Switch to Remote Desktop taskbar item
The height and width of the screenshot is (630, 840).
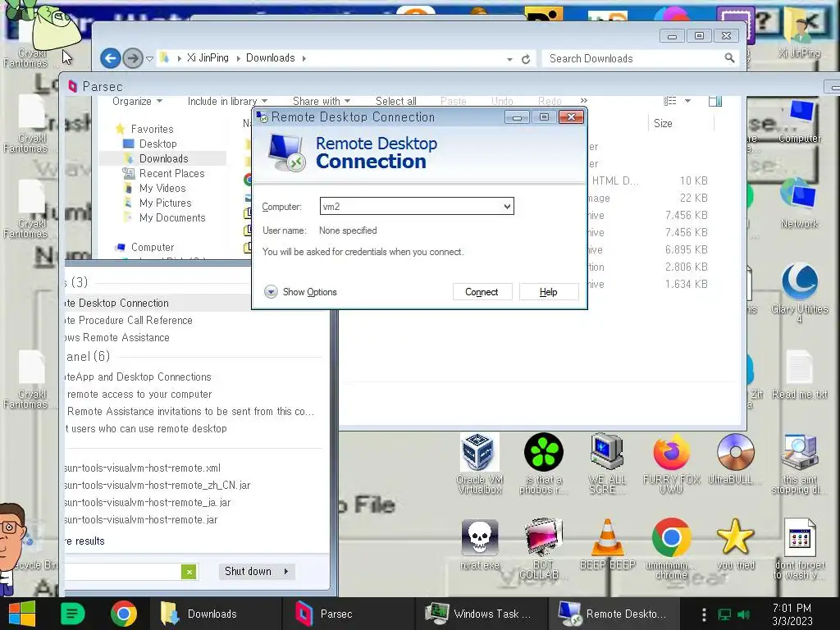pyautogui.click(x=614, y=614)
